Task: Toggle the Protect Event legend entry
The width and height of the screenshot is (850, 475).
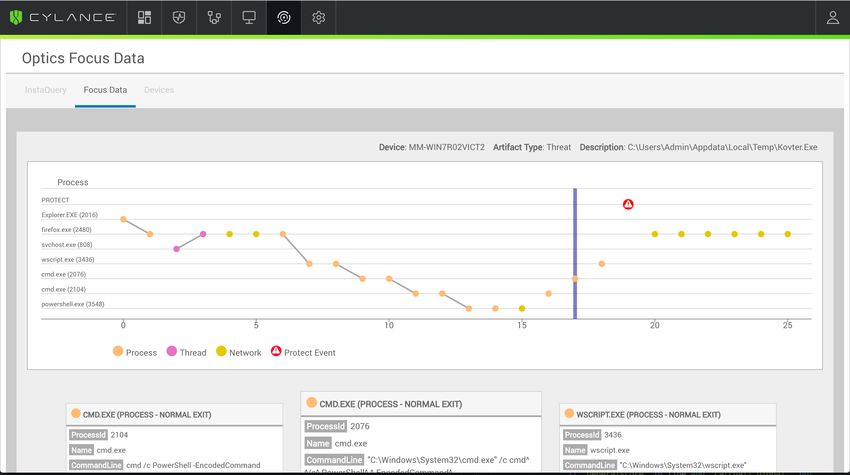Action: point(303,352)
